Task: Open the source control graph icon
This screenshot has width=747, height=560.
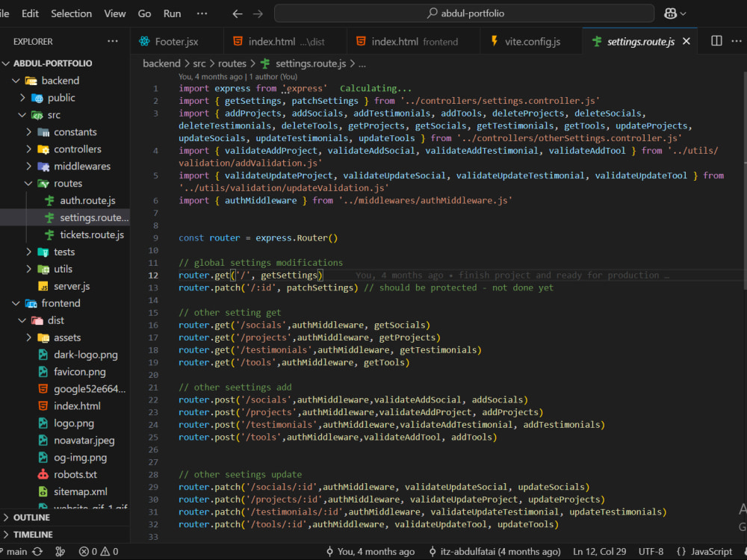Action: pyautogui.click(x=60, y=552)
